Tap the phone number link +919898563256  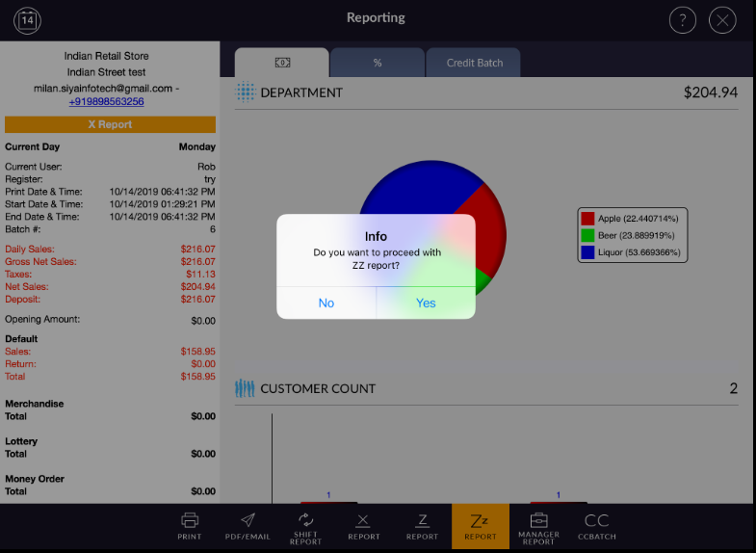[x=106, y=101]
